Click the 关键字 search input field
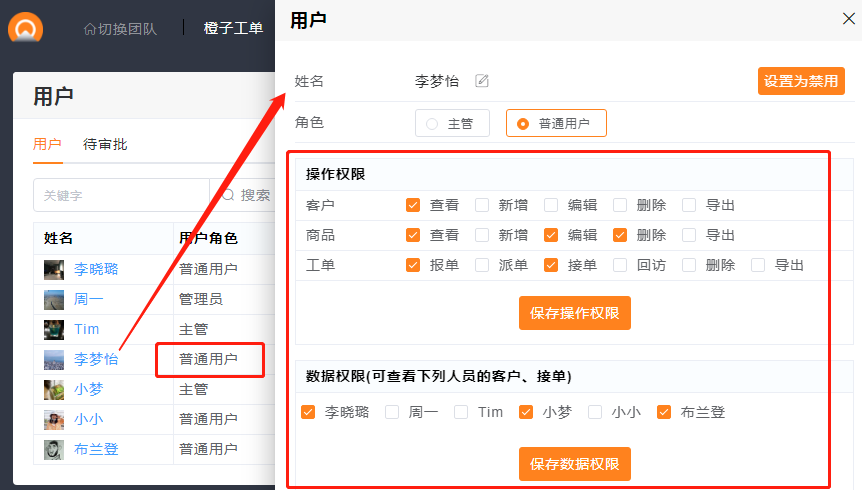The height and width of the screenshot is (490, 862). click(120, 195)
